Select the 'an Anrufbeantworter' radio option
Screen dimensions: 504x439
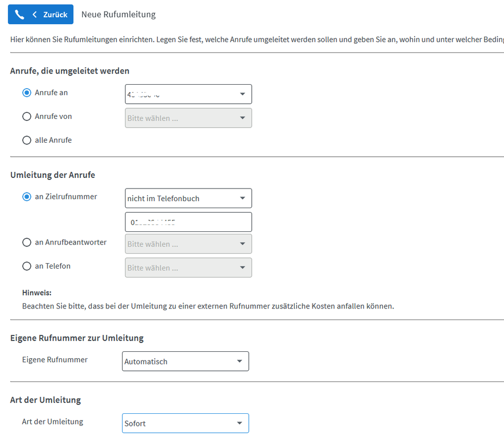click(x=27, y=242)
